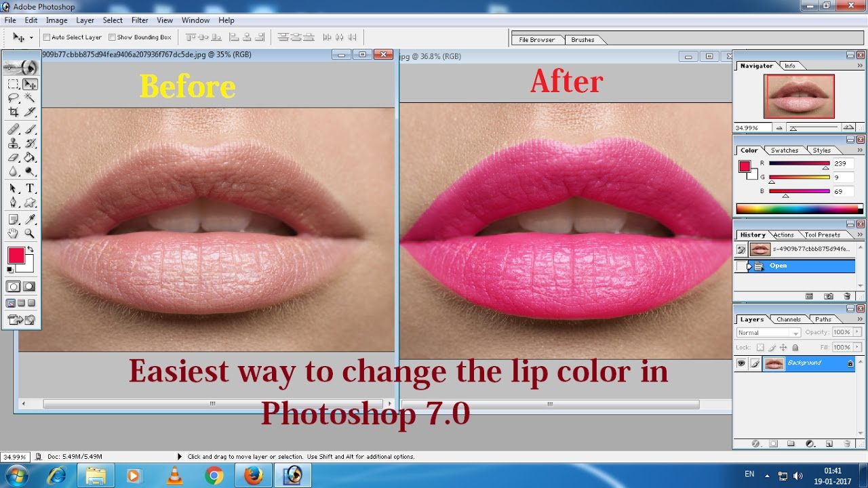
Task: Swap foreground and background colors
Action: click(31, 250)
